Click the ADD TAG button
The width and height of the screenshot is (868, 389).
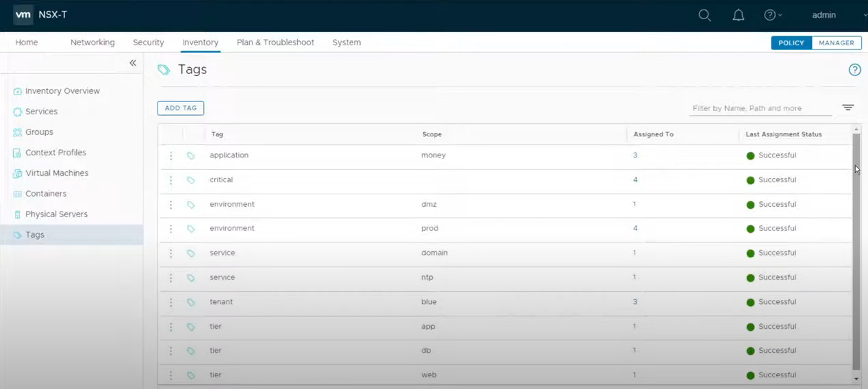tap(181, 108)
